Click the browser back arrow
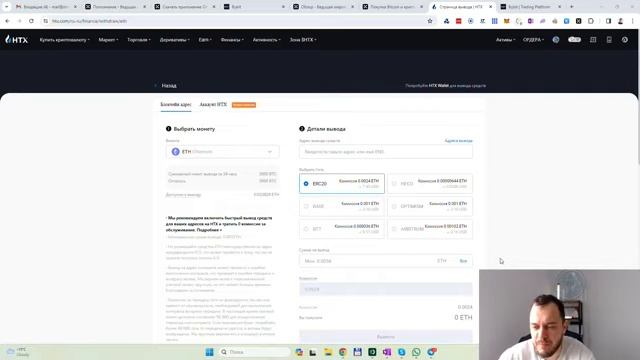640x360 pixels. (7, 21)
